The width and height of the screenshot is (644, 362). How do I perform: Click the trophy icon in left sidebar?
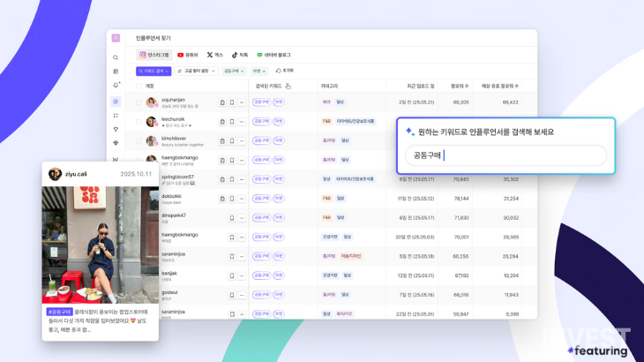[x=116, y=129]
